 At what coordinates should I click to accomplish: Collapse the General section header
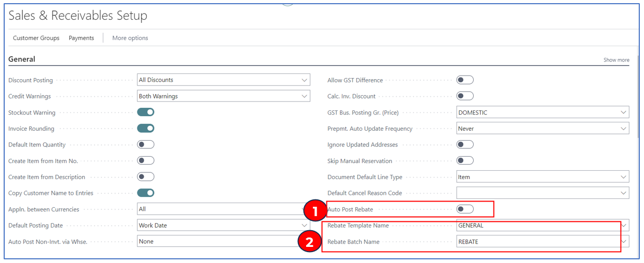pos(22,59)
